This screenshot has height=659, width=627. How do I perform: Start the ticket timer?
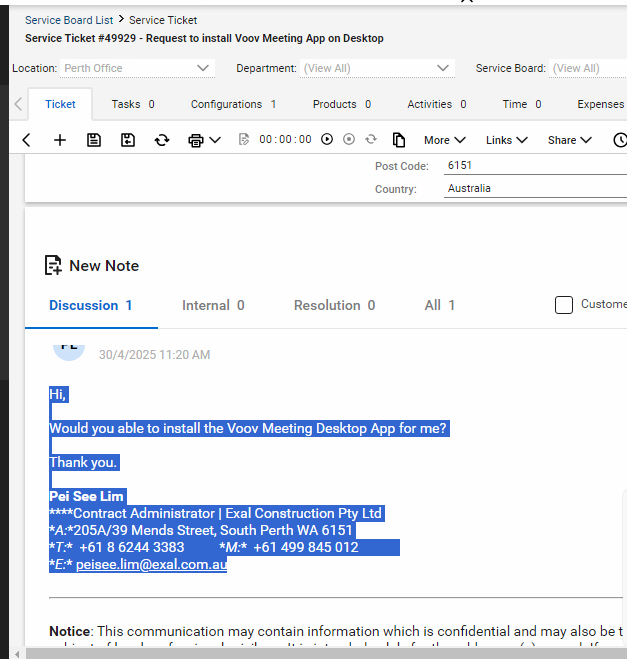click(327, 139)
